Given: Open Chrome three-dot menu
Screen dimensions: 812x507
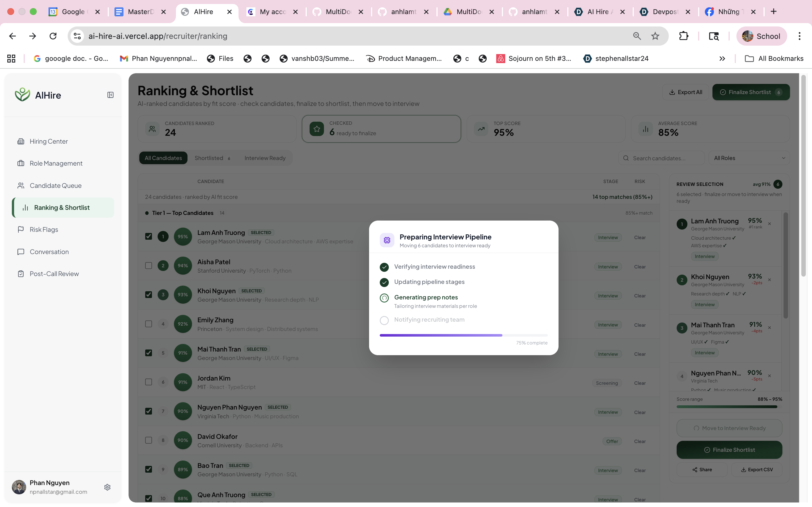Looking at the screenshot, I should pos(800,36).
